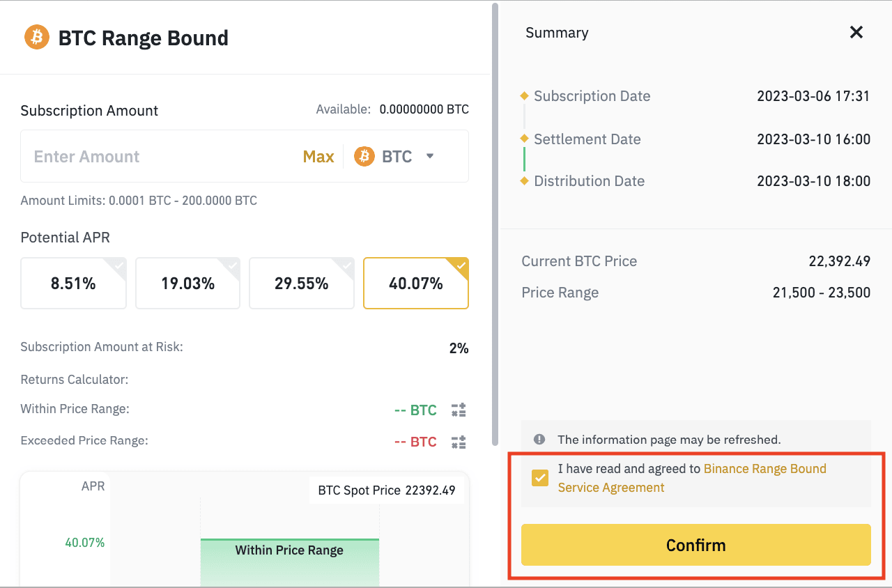Select the 8.51% APR option
The image size is (892, 588).
coord(73,284)
